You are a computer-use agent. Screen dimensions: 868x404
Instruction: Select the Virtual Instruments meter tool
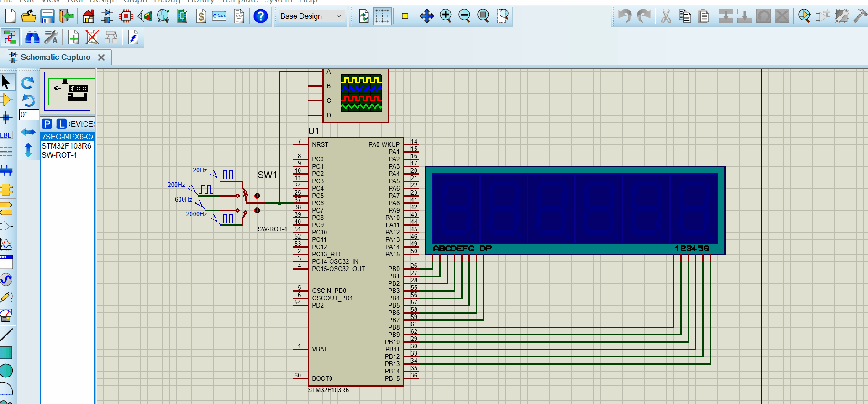click(6, 315)
